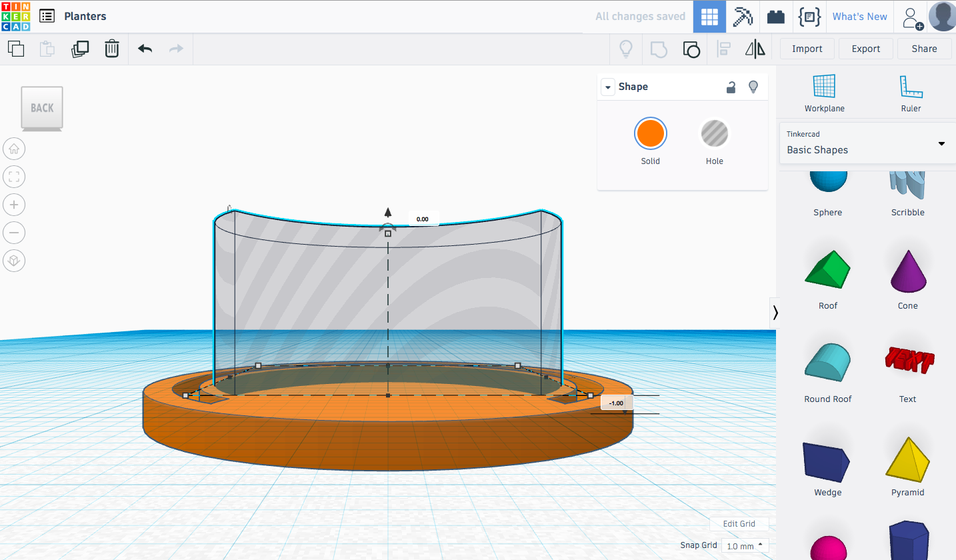Open the Codeblocks editor icon
The width and height of the screenshot is (956, 560).
809,17
